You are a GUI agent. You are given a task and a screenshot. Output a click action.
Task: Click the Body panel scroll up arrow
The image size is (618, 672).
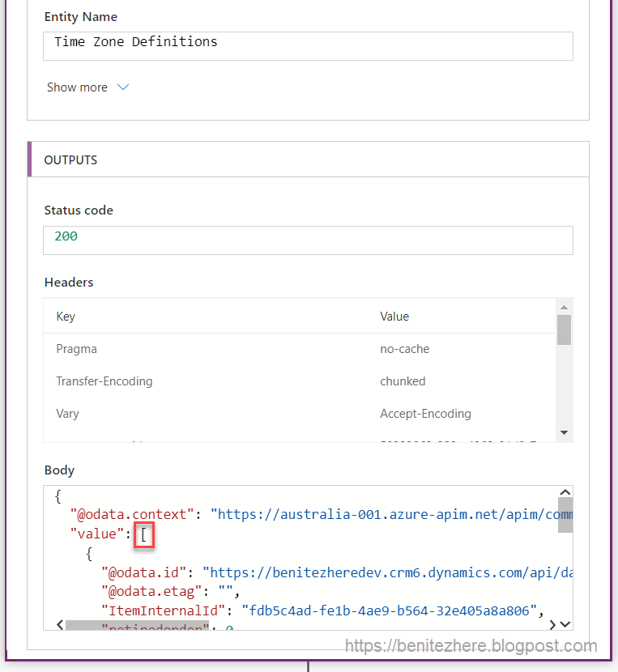click(x=565, y=493)
